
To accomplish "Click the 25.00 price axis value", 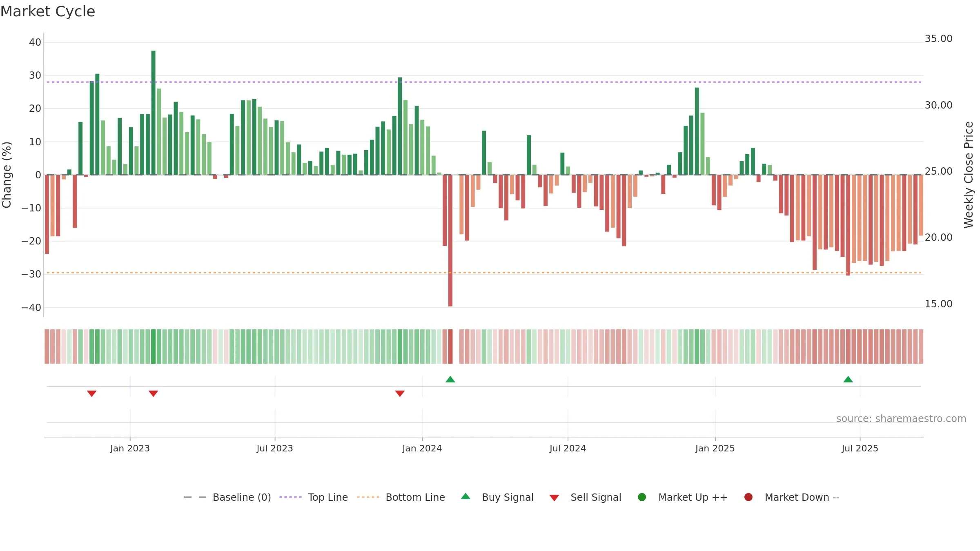I will click(938, 171).
